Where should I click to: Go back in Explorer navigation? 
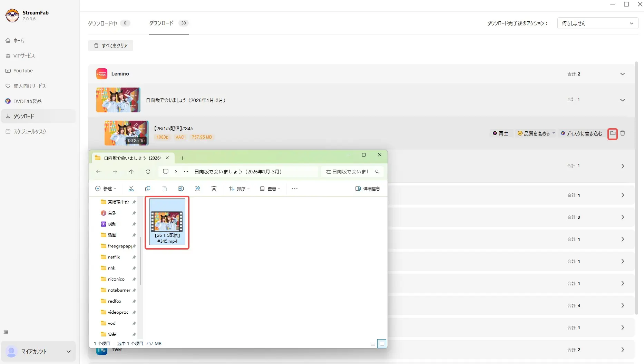[98, 172]
